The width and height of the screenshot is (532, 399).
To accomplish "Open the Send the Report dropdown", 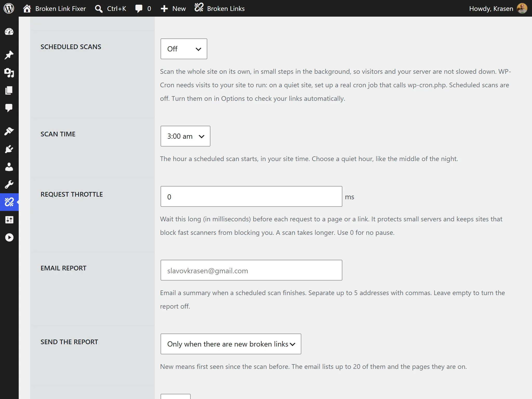I will 231,344.
